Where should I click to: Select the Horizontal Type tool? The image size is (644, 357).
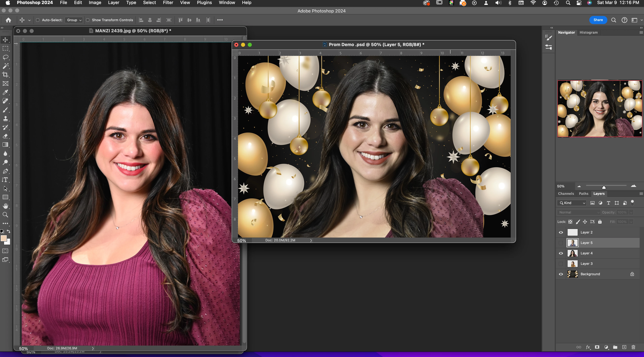[5, 180]
